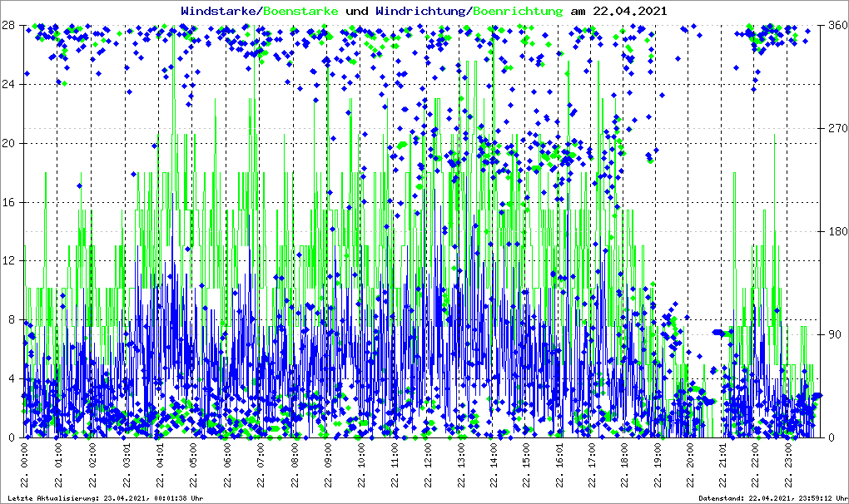
Task: Click wind speed axis label "20"
Action: tap(7, 143)
